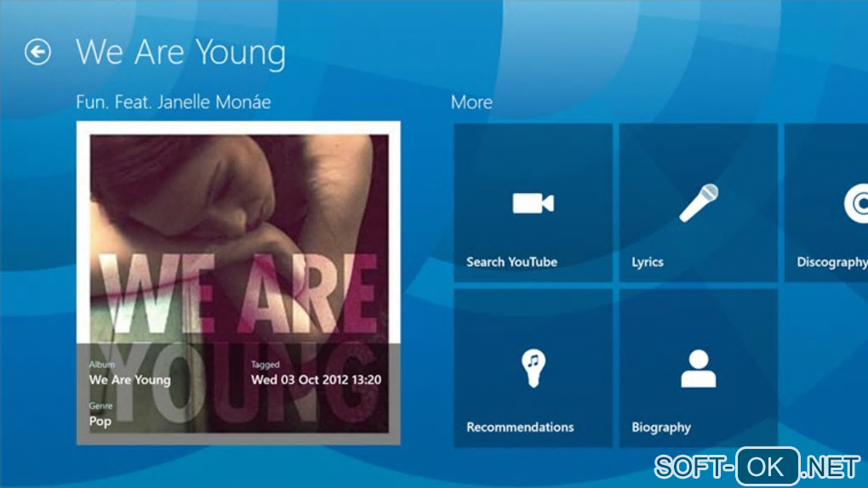Viewport: 868px width, 488px height.
Task: Click the genre value Pop
Action: pyautogui.click(x=100, y=421)
